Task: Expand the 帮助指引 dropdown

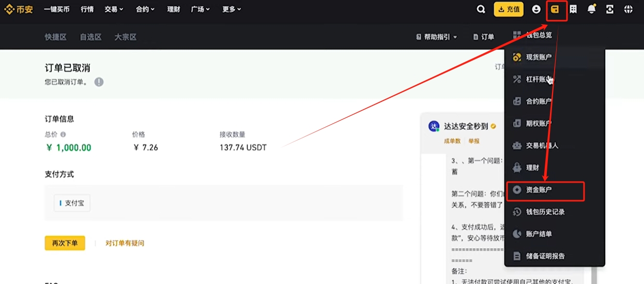Action: tap(437, 37)
